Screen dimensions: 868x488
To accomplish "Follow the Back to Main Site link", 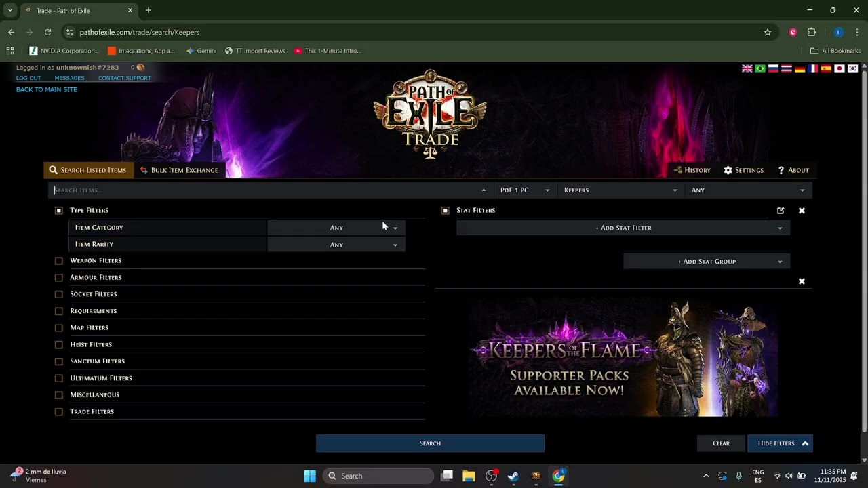I will tap(47, 89).
